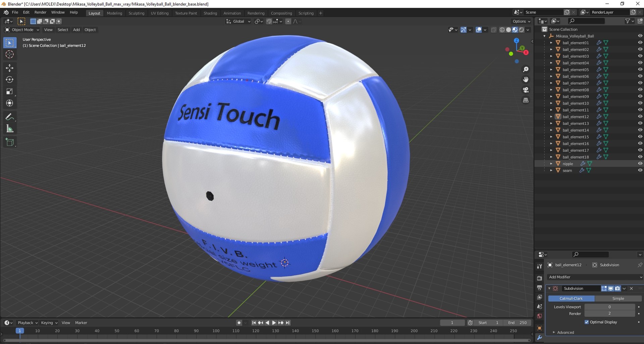Adjust the Render levels slider
The height and width of the screenshot is (344, 644).
(609, 314)
